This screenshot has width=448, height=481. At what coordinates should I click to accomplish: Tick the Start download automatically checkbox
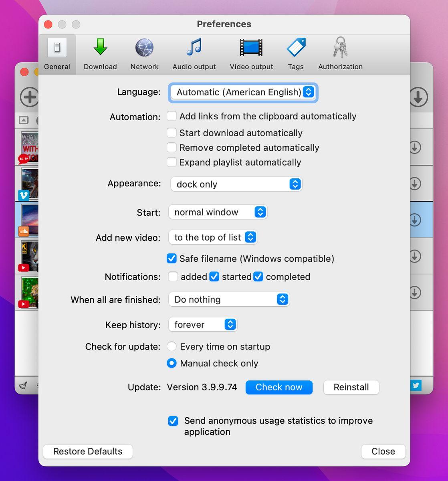[172, 133]
